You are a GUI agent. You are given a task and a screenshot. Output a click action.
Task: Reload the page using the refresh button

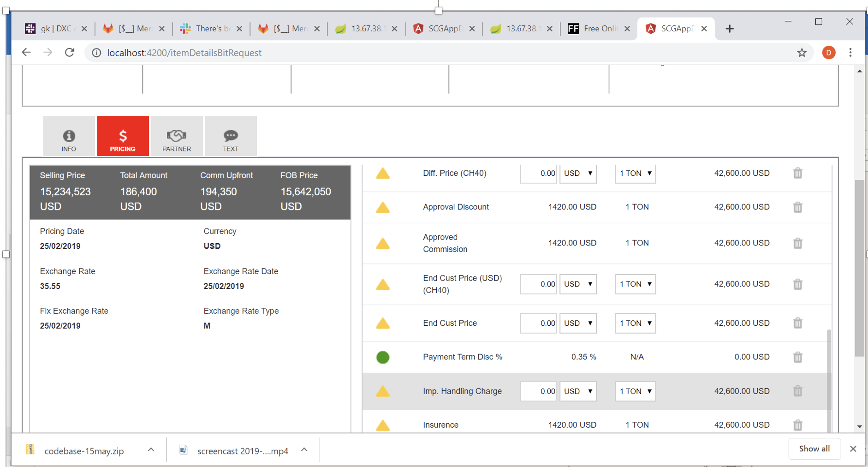[70, 53]
